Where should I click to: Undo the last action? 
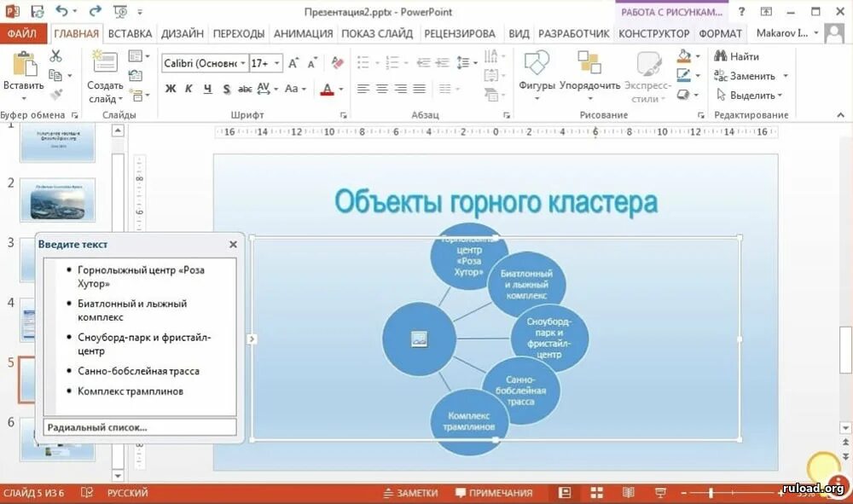pos(62,11)
